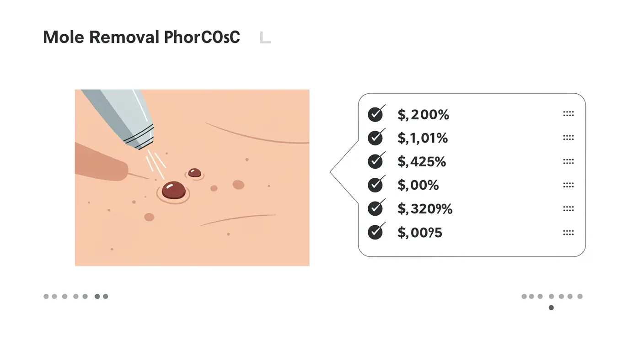Screen dimensions: 644x351
Task: Click the grip-dots handle on $,425% row
Action: coord(568,161)
